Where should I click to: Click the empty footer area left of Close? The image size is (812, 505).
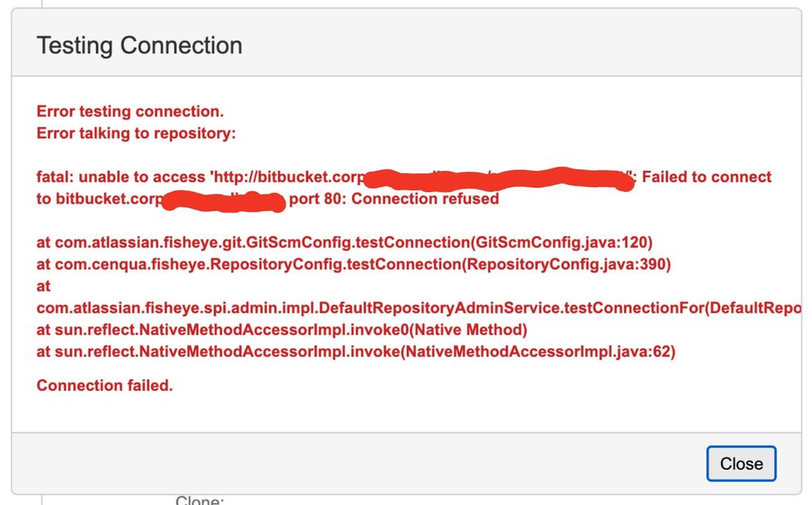point(359,463)
